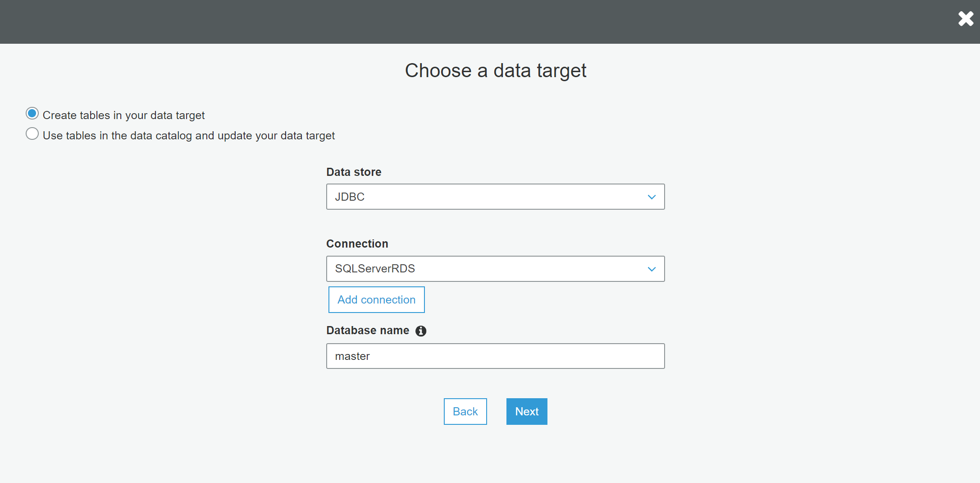Click the 'Create tables in your data target' label
The height and width of the screenshot is (483, 980).
pos(123,115)
